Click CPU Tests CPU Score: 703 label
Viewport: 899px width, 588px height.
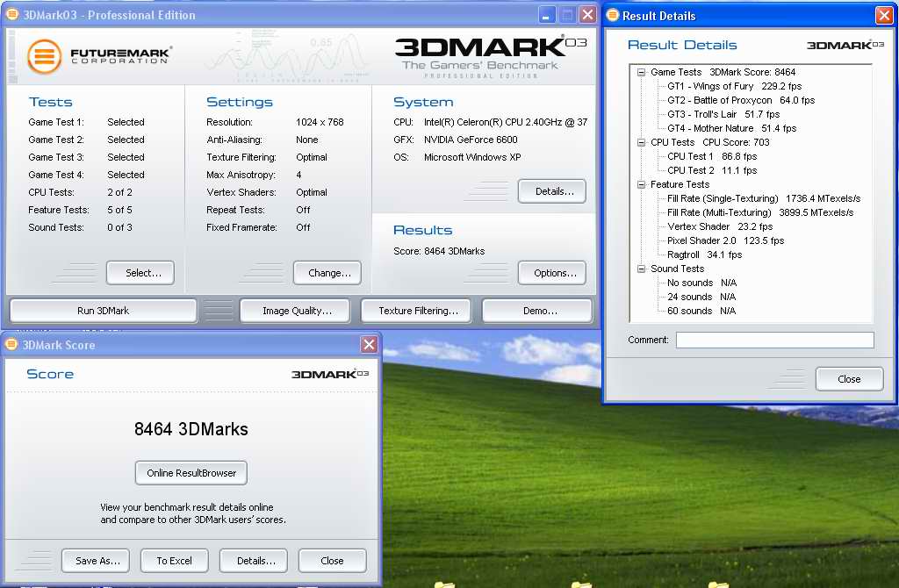point(709,143)
